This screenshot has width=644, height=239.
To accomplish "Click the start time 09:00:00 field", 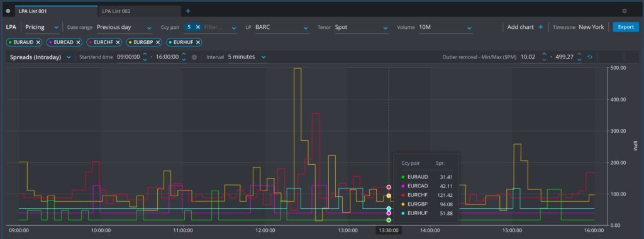I will click(128, 57).
